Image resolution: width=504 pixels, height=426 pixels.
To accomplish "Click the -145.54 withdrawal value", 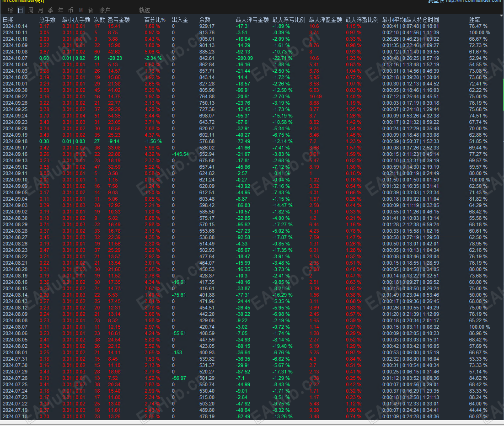I will 180,154.
